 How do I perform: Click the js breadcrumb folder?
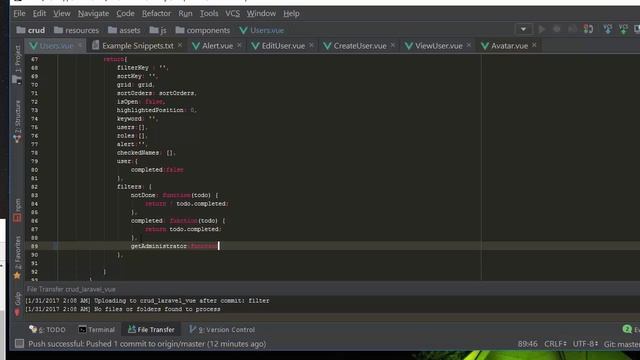(158, 30)
